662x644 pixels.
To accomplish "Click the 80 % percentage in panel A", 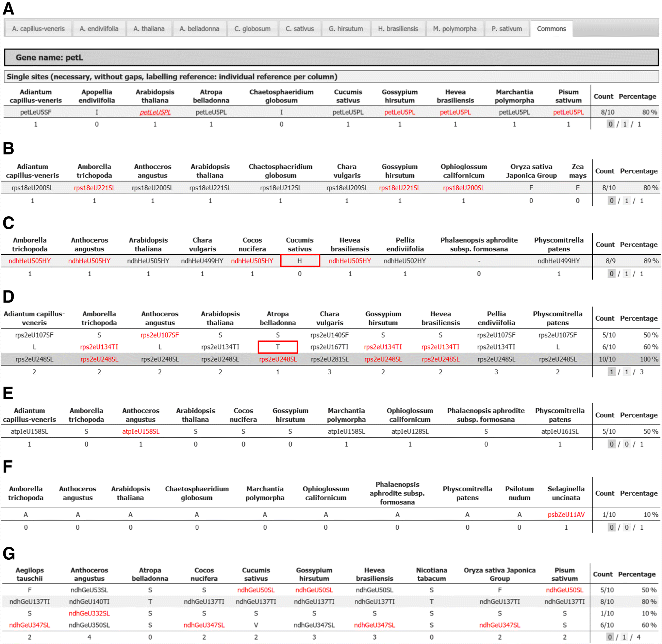I will click(649, 112).
